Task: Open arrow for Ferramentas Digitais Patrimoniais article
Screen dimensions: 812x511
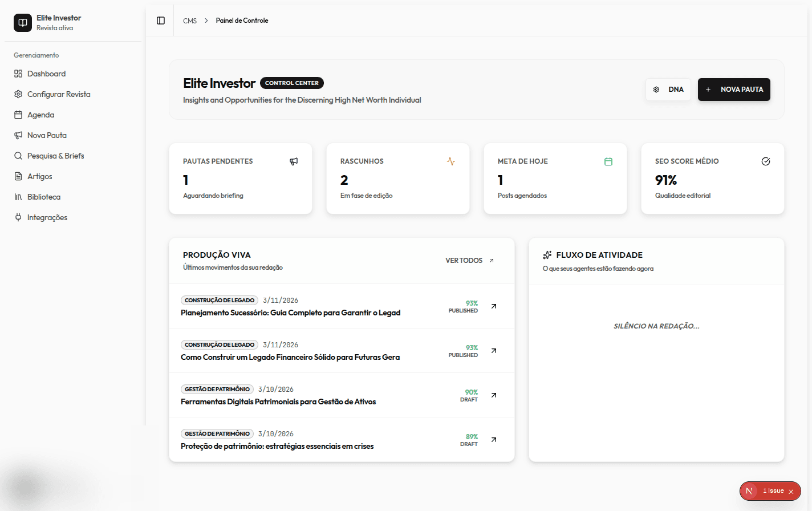Action: [x=494, y=395]
